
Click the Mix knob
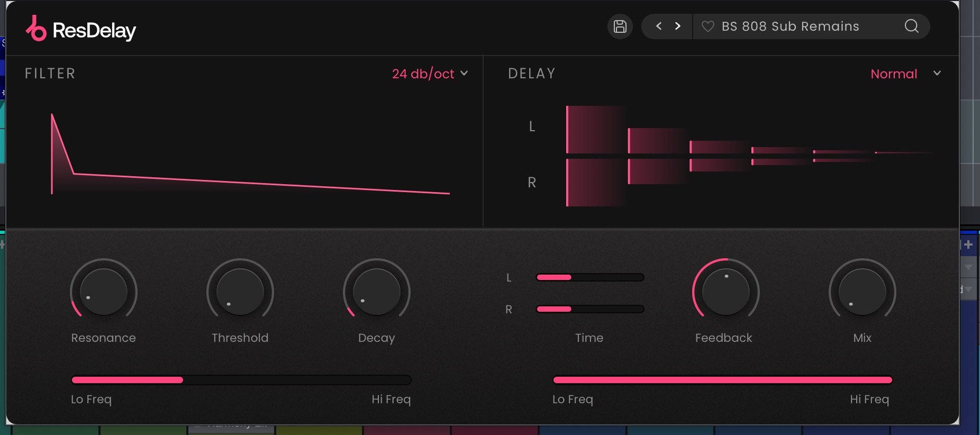[863, 292]
